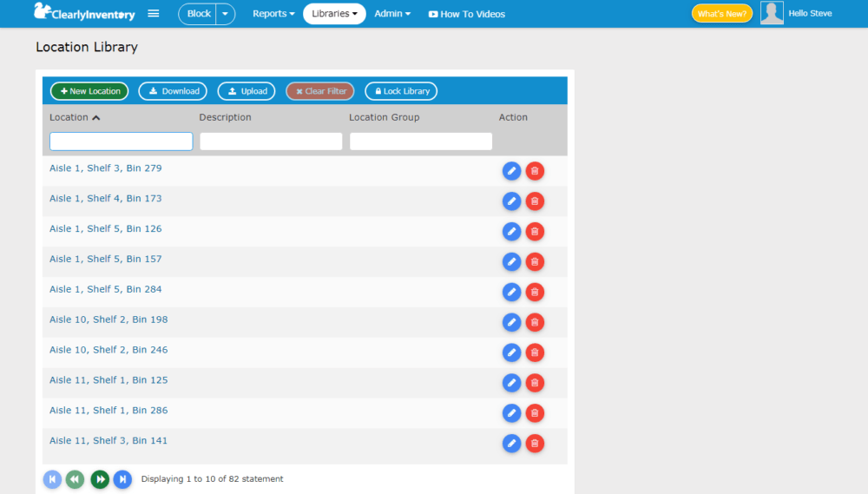Focus the Location Group filter field
The height and width of the screenshot is (494, 868).
click(421, 142)
